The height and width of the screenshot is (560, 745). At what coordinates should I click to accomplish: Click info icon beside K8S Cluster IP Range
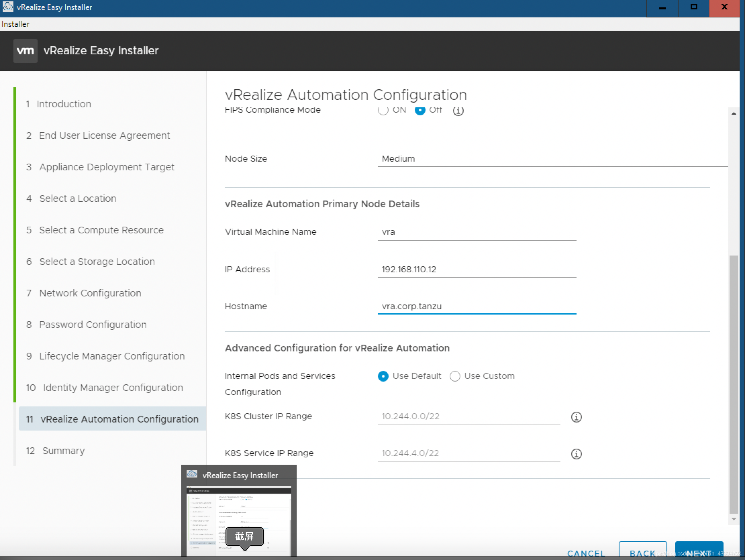click(x=576, y=417)
